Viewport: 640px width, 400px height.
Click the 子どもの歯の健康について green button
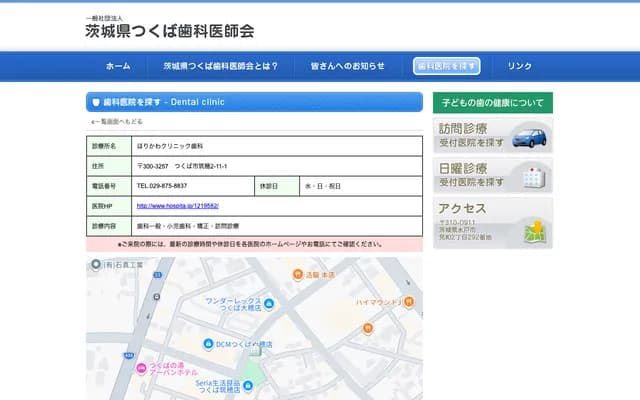tap(492, 103)
